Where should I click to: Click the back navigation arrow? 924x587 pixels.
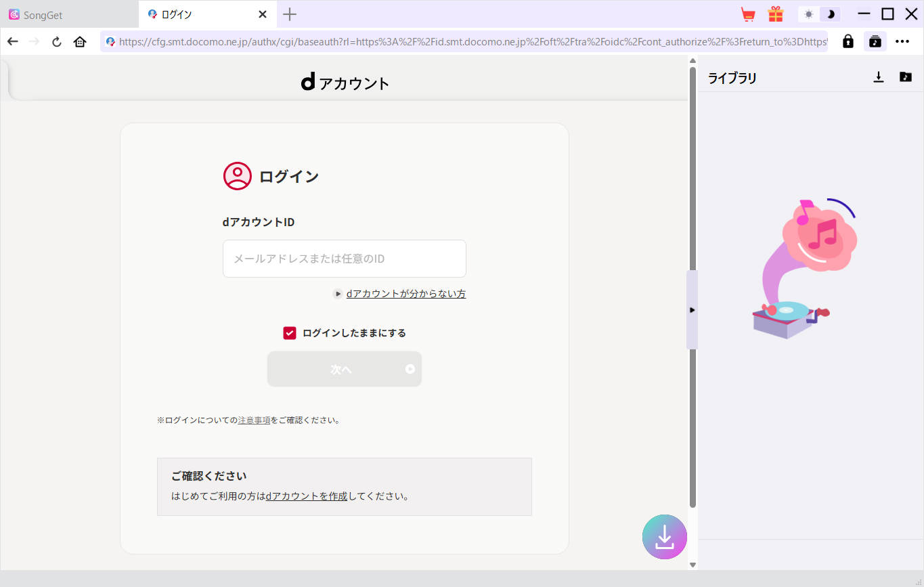(12, 41)
